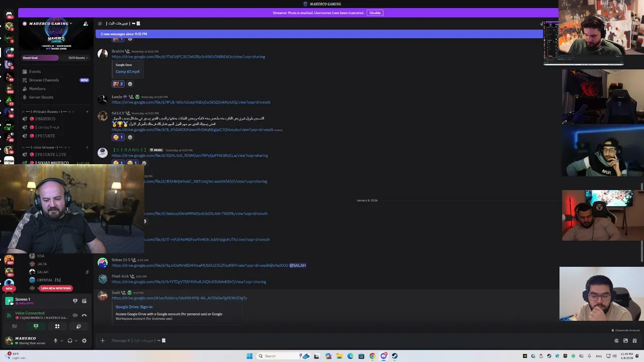Add a channel to Private Rooms category
This screenshot has height=362, width=644.
pos(87,112)
